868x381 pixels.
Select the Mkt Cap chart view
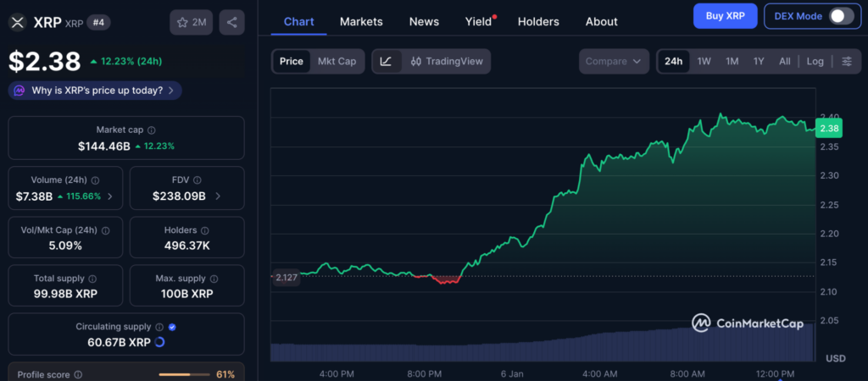point(337,61)
